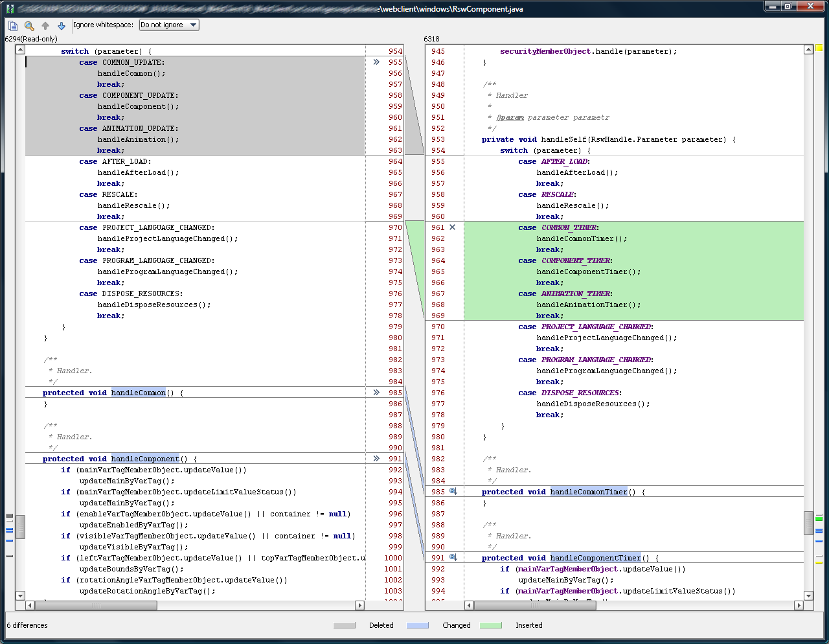Click the left pane horizontal scrollbar thumb
Viewport: 829px width, 644px height.
click(x=96, y=605)
